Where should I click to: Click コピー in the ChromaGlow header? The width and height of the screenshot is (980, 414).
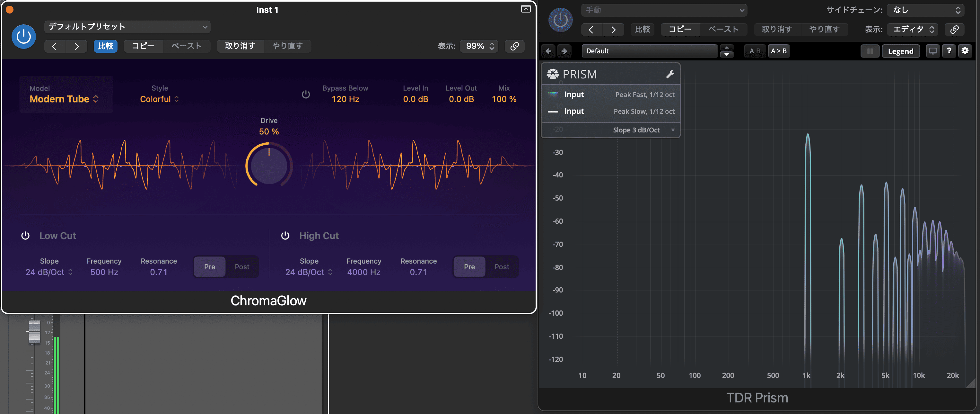pyautogui.click(x=144, y=46)
